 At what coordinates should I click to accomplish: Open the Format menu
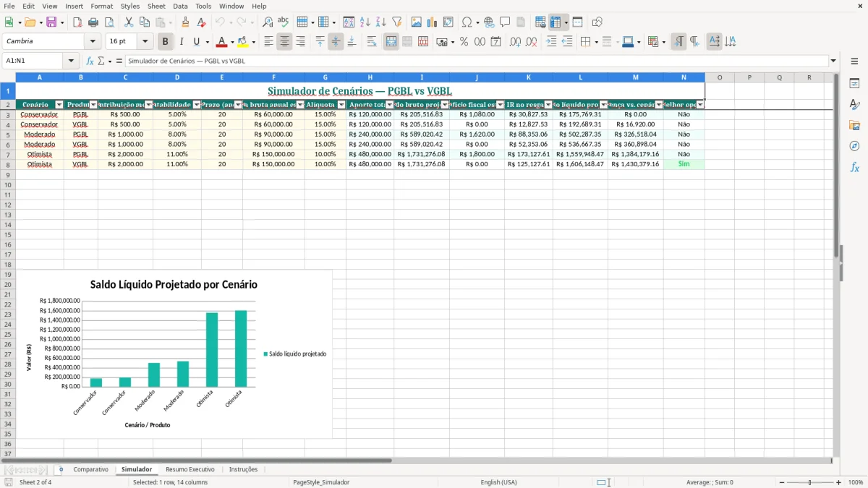coord(101,6)
